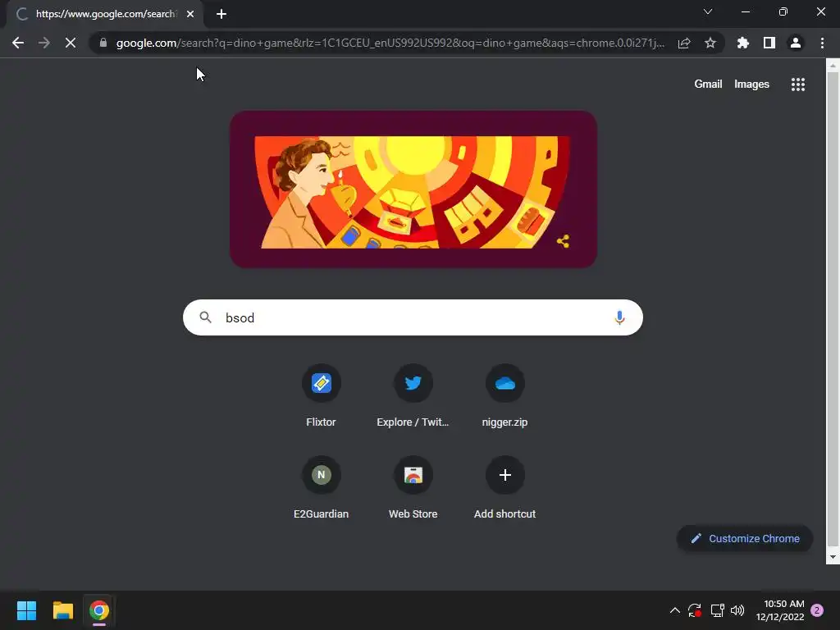Open the E2Guardian shortcut
The width and height of the screenshot is (840, 630).
(x=321, y=487)
